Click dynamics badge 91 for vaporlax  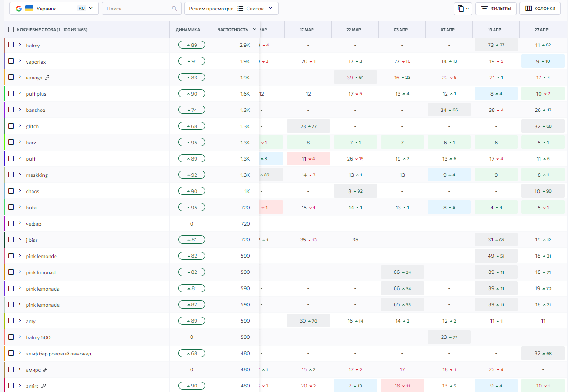(x=191, y=61)
